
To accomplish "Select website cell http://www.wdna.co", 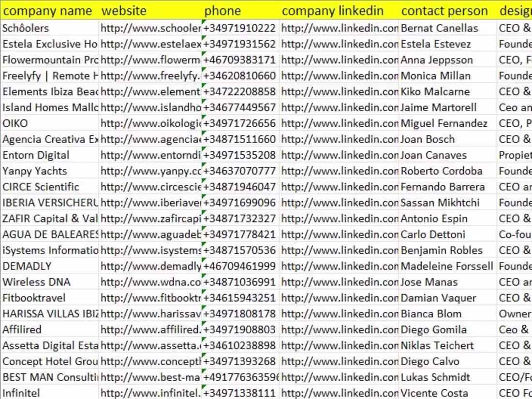I will (x=150, y=282).
